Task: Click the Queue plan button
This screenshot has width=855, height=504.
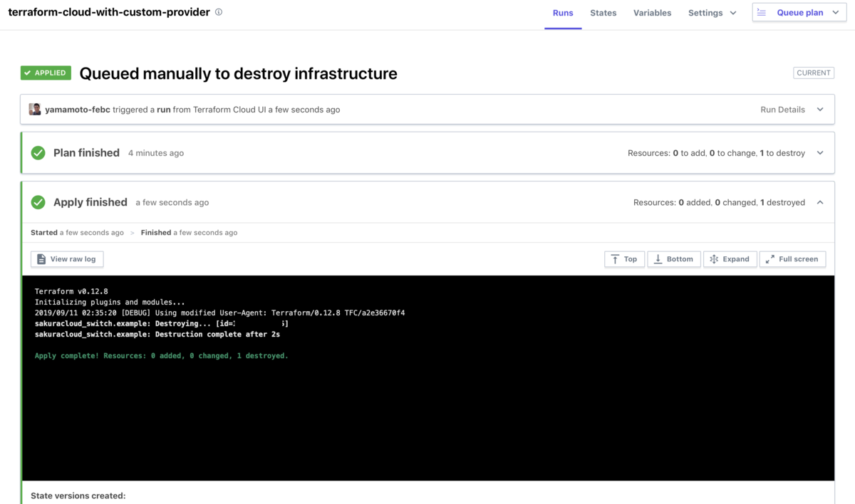Action: point(799,13)
